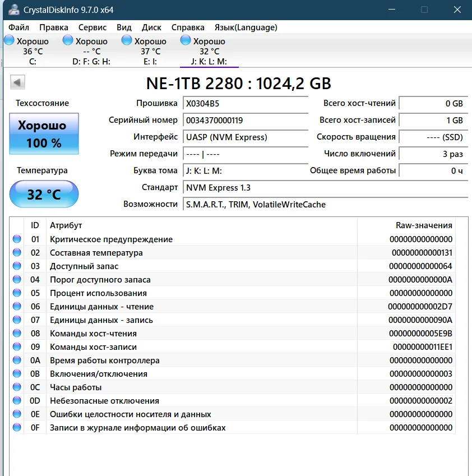Open the Диск menu
This screenshot has height=476, width=472.
(x=151, y=27)
